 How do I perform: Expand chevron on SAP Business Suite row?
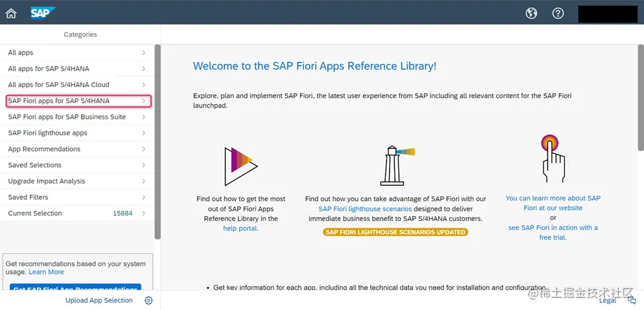[x=144, y=117]
